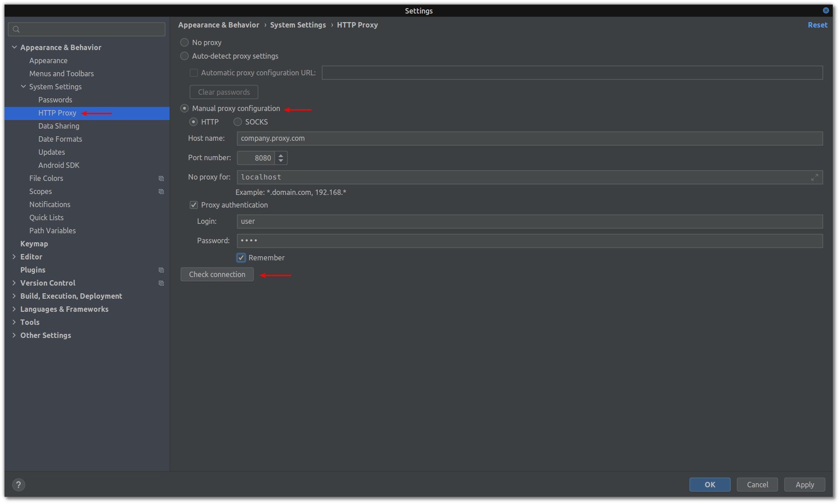840x504 pixels.
Task: Choose the SOCKS proxy type
Action: pyautogui.click(x=238, y=122)
